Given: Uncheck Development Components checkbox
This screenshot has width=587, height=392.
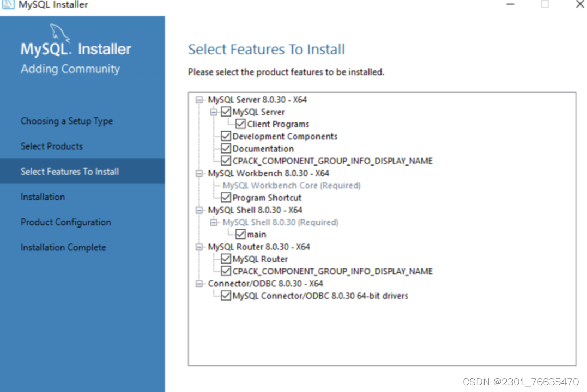Looking at the screenshot, I should [226, 136].
